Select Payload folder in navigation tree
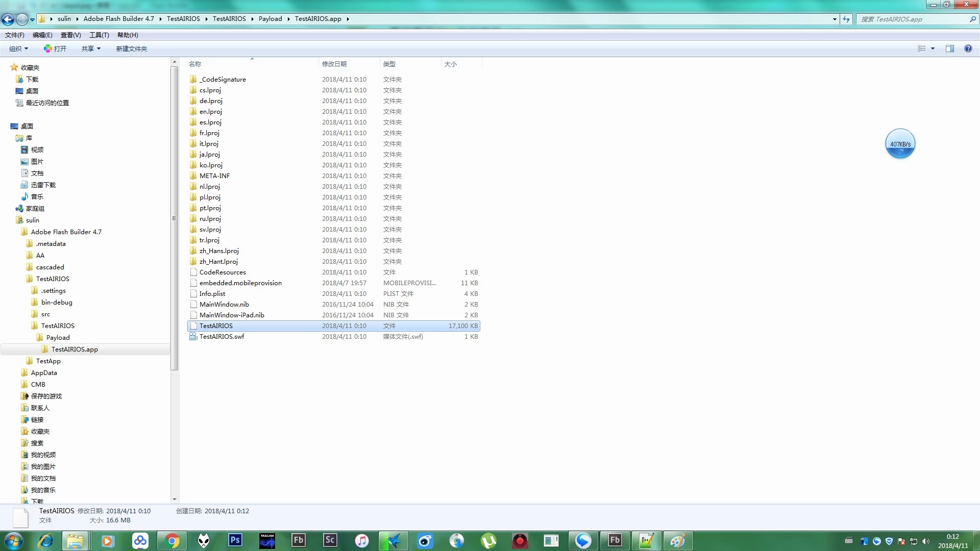This screenshot has width=980, height=551. (x=58, y=338)
